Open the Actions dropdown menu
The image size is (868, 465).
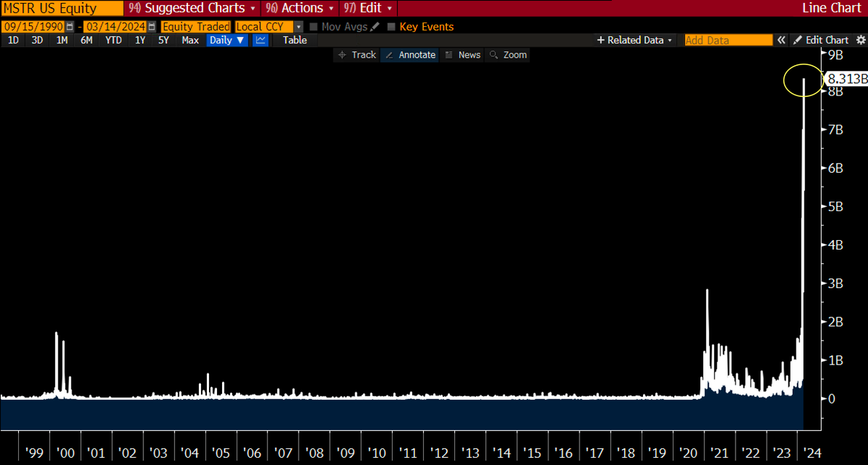coord(301,8)
